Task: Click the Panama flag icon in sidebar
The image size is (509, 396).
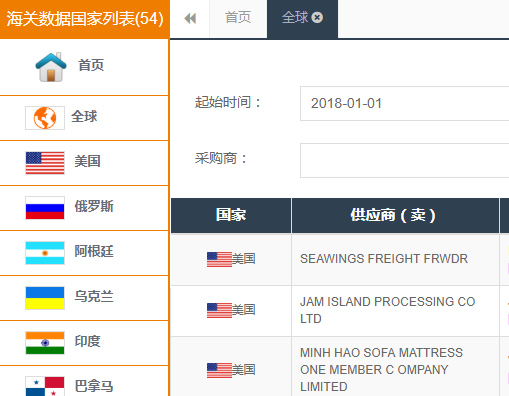Action: [45, 386]
